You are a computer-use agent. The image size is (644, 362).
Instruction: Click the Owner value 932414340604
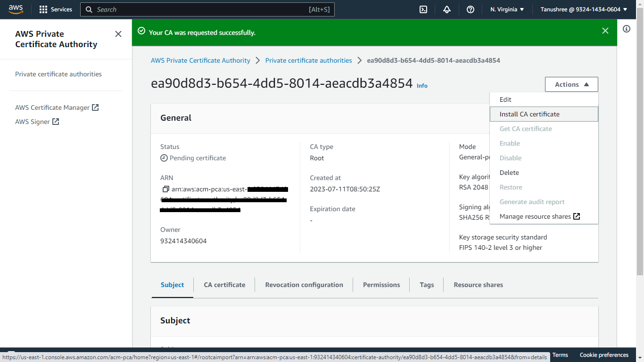click(183, 241)
